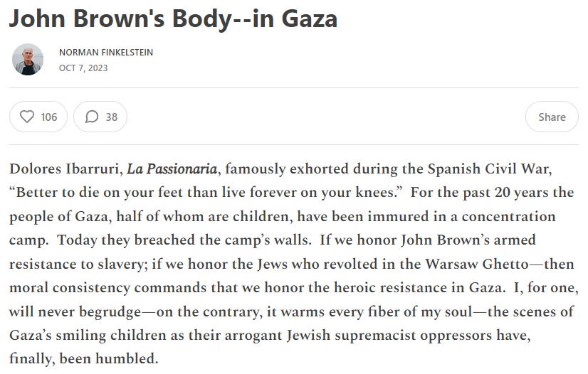Screen dimensions: 588x374
Task: Open Norman Finkelstein's profile avatar
Action: click(28, 60)
